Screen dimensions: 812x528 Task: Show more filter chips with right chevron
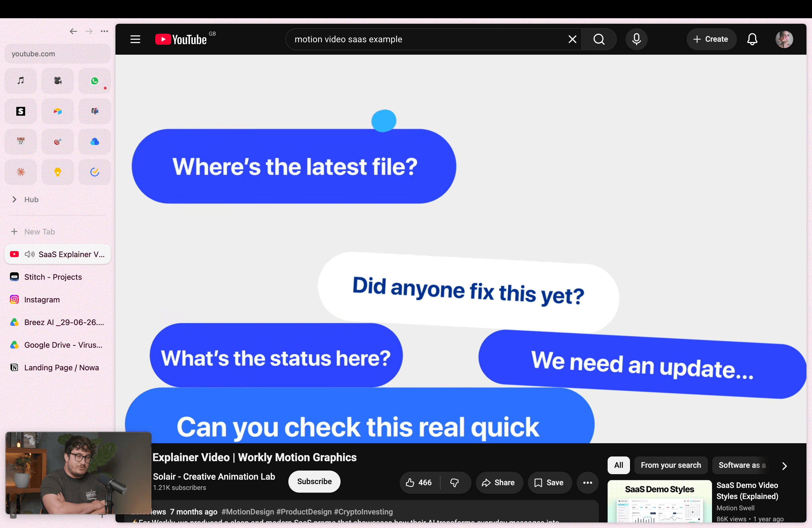click(x=784, y=466)
